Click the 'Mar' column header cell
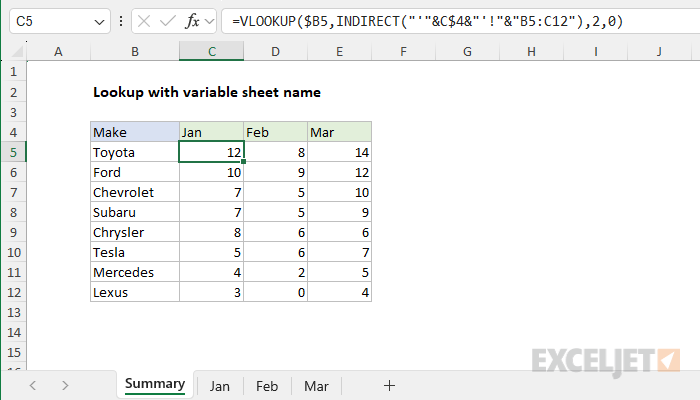This screenshot has width=700, height=400. tap(339, 132)
